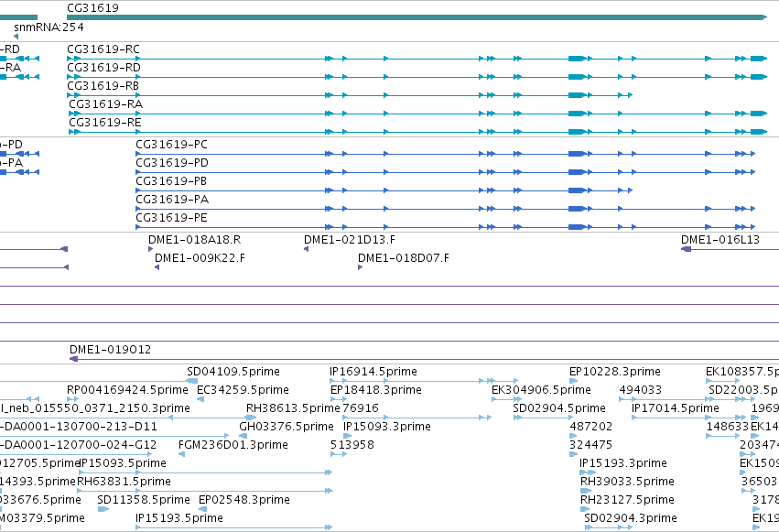Select protein CG31619-PB
Viewport: 779px width, 532px height.
pyautogui.click(x=171, y=181)
